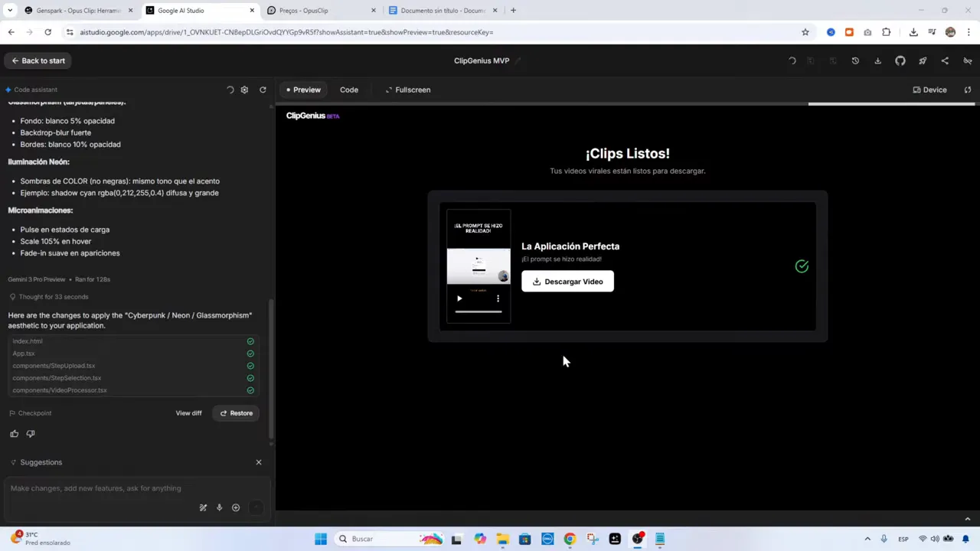Open the download app icon in the toolbar
This screenshot has height=551, width=980.
click(x=877, y=60)
